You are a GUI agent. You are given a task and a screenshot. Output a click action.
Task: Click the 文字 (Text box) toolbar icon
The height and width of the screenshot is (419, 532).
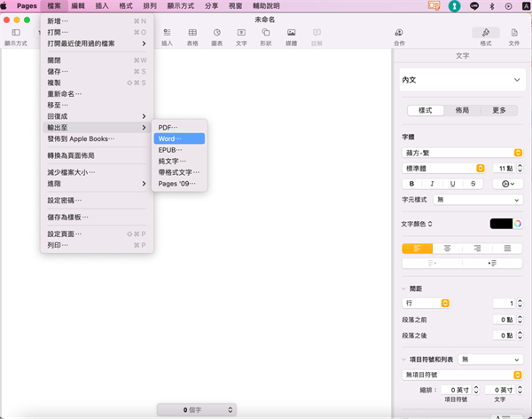pos(241,34)
